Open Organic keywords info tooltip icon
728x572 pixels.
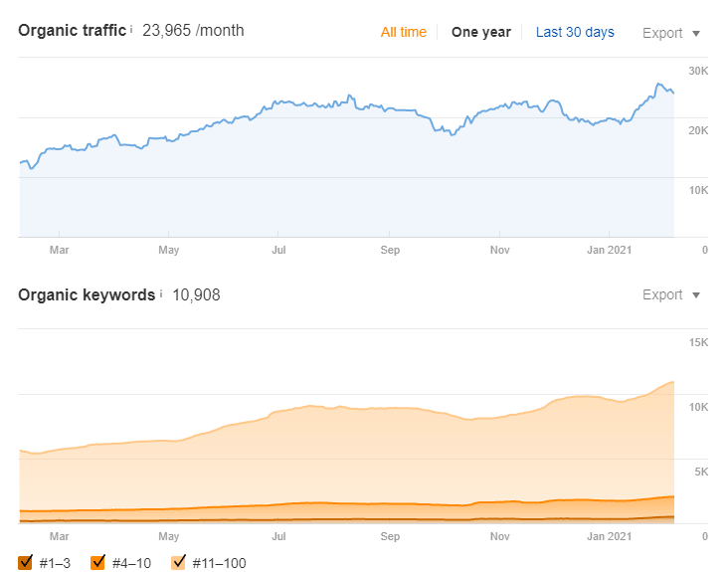pos(161,293)
